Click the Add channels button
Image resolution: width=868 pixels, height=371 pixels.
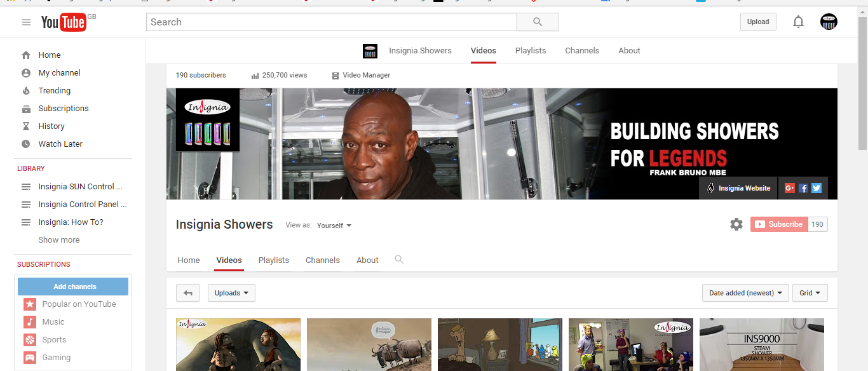pyautogui.click(x=73, y=287)
